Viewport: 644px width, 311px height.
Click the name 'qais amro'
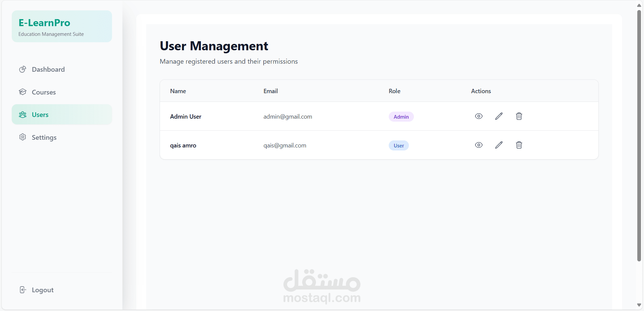pos(183,145)
